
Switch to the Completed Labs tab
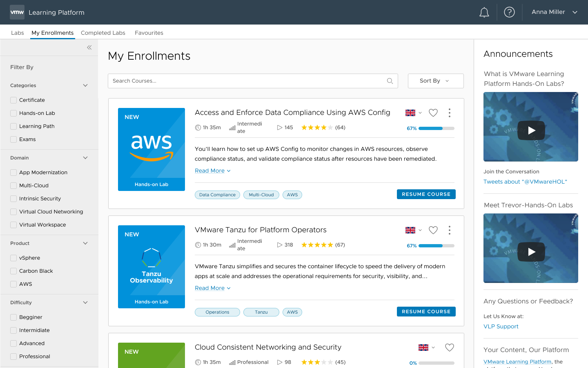pos(103,33)
